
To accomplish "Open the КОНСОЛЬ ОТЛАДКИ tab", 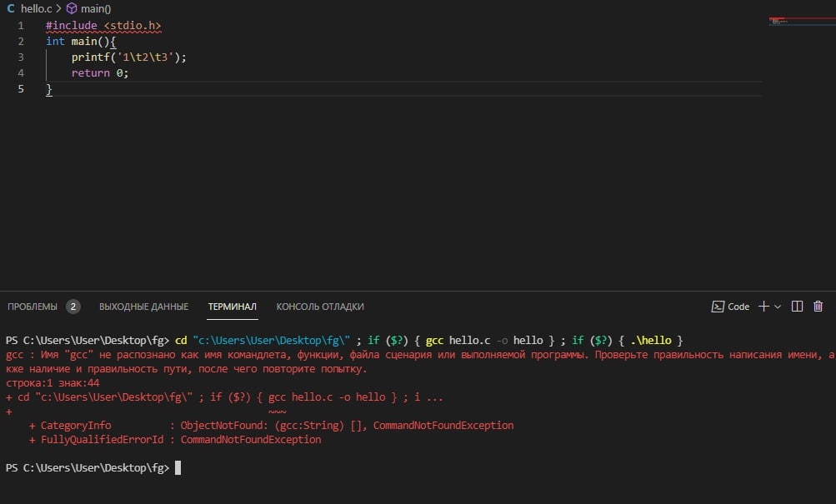I will (320, 307).
